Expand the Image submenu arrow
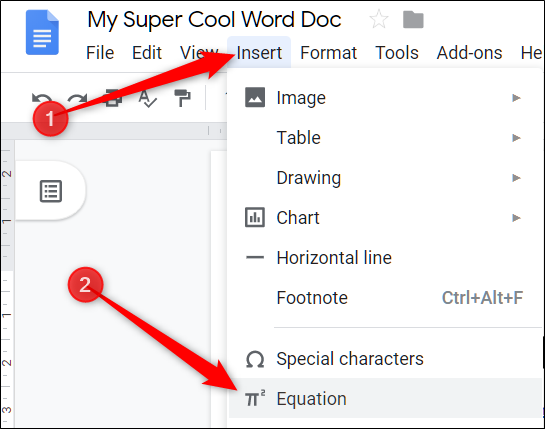 click(516, 98)
